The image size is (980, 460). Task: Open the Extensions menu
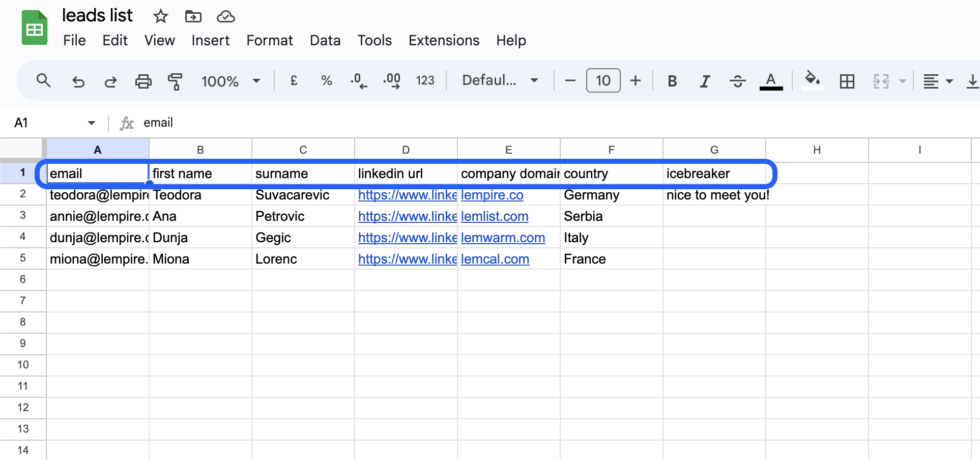coord(443,40)
